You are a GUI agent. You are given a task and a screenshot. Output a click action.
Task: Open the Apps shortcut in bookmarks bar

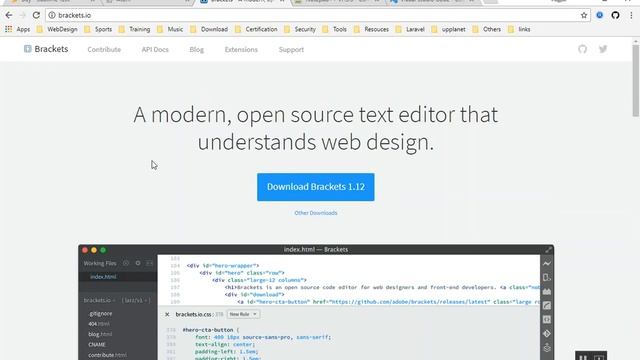pos(18,29)
